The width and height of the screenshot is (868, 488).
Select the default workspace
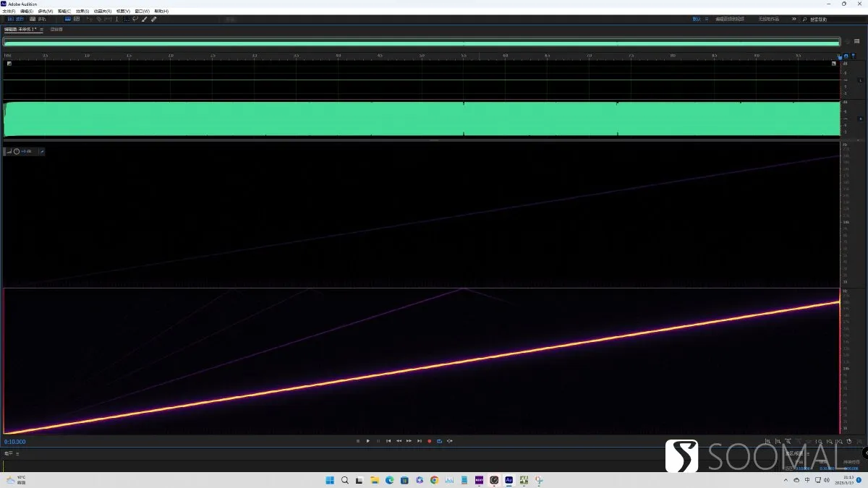click(x=697, y=20)
